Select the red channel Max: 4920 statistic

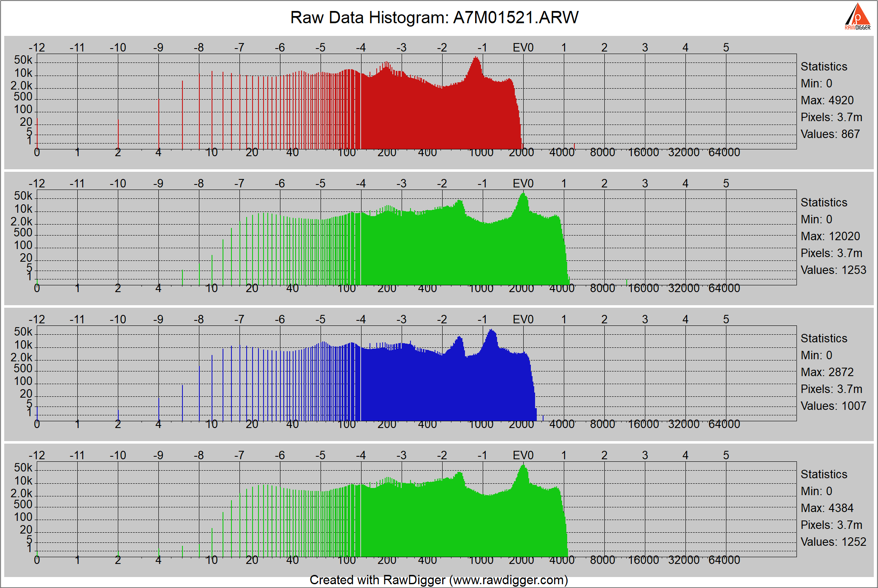pos(827,100)
